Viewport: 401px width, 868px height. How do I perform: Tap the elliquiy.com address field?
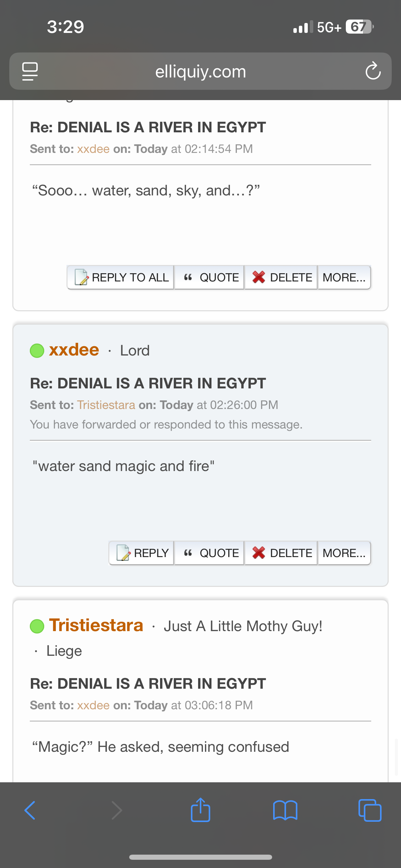pyautogui.click(x=200, y=71)
